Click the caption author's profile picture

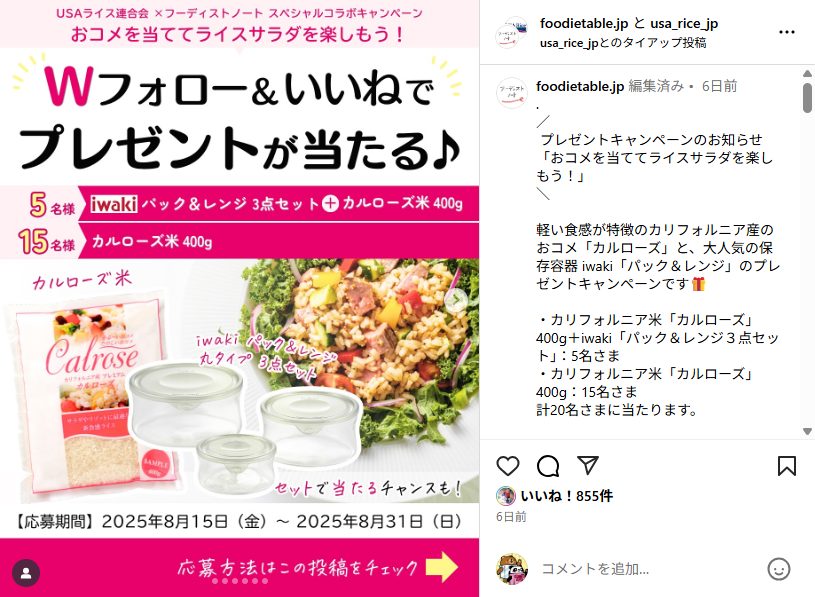point(512,92)
